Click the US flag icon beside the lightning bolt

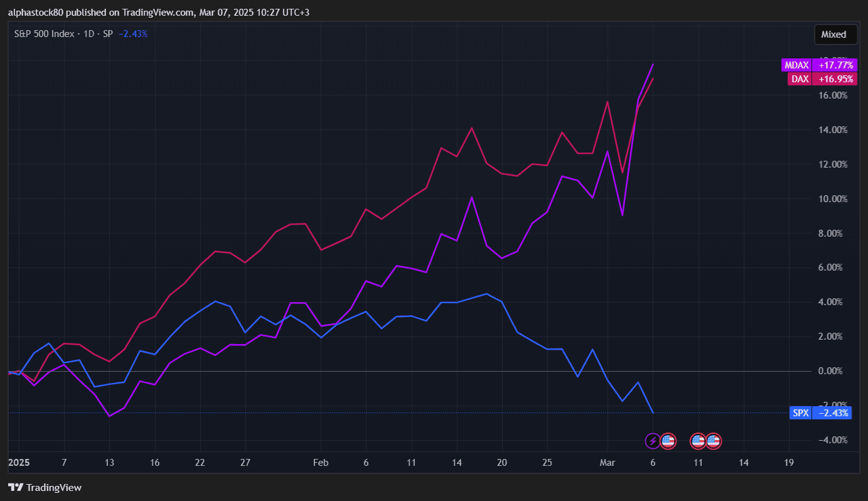click(x=668, y=441)
